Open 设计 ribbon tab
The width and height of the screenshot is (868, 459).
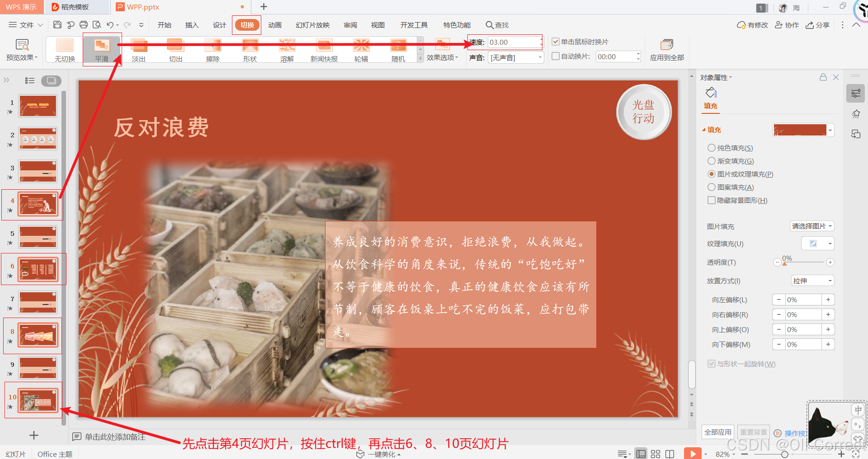[220, 25]
